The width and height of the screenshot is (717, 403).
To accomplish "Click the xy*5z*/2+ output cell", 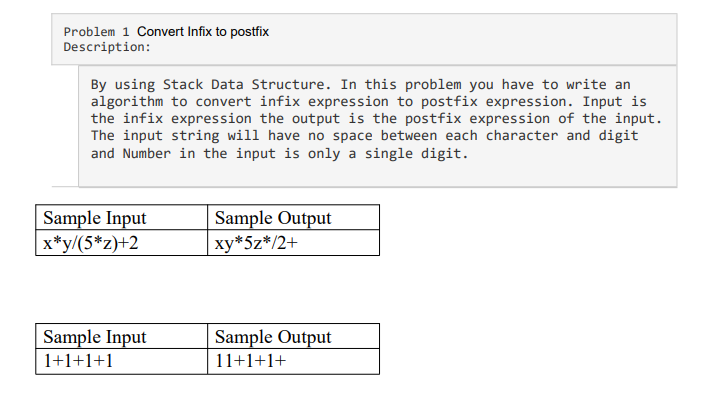I will [x=294, y=242].
